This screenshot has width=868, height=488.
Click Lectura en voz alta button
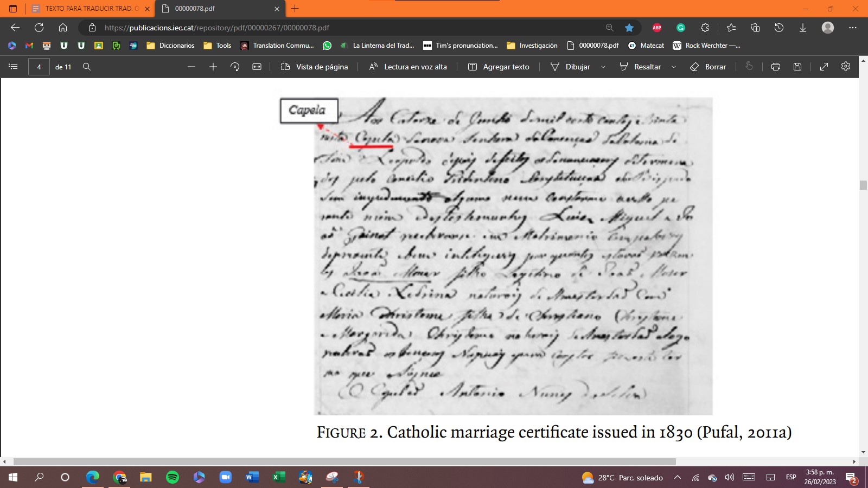coord(409,67)
